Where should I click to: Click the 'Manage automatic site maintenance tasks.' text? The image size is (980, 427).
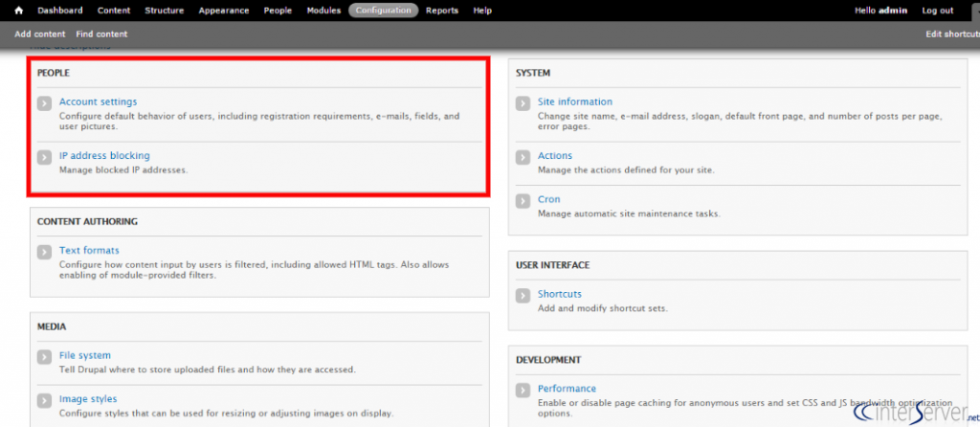[629, 213]
